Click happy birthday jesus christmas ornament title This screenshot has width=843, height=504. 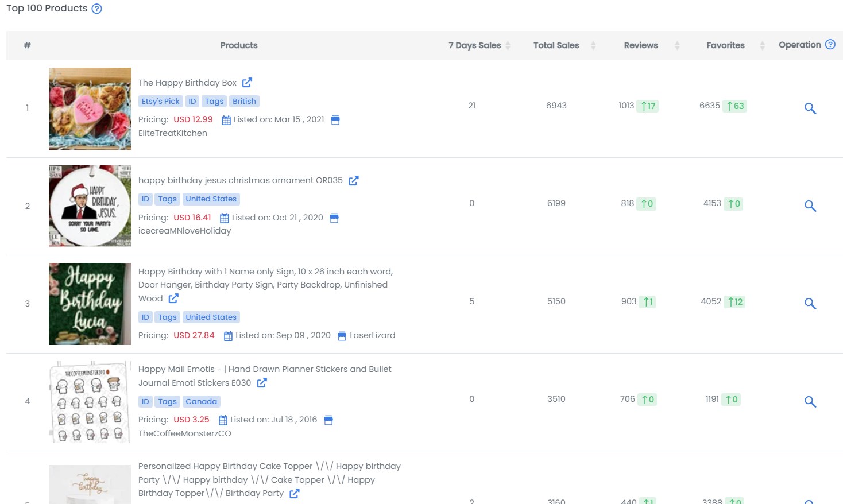tap(241, 180)
